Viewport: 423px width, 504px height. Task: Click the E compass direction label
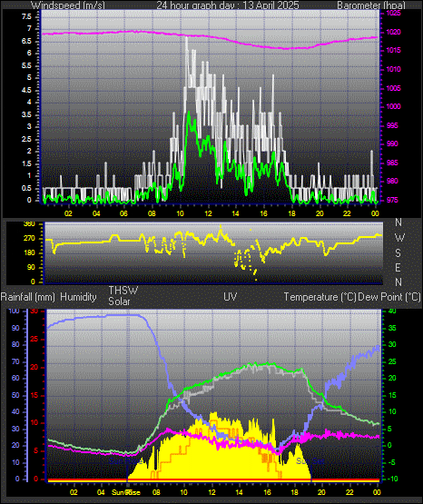pos(398,267)
